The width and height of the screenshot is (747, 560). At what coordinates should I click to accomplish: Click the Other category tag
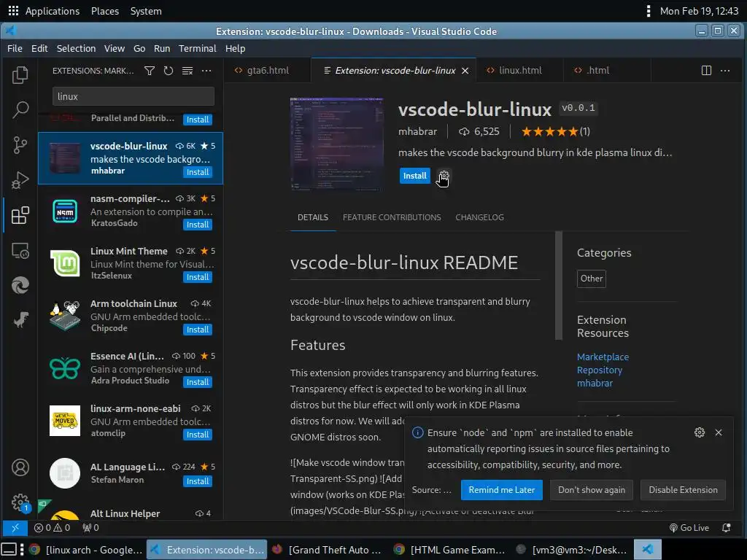591,279
